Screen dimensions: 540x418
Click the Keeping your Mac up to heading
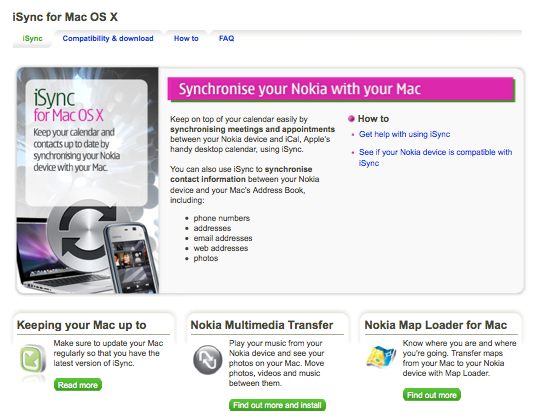82,325
